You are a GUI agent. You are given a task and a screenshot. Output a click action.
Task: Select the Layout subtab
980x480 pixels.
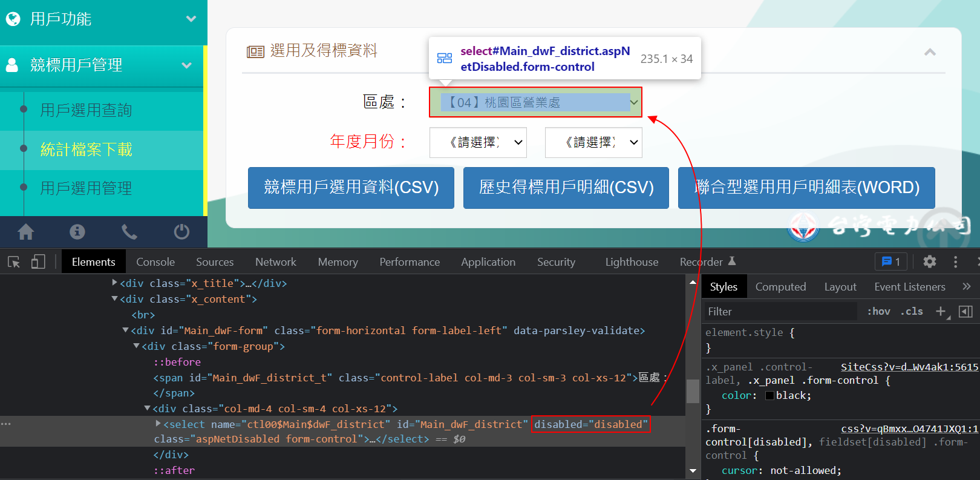[x=840, y=286]
